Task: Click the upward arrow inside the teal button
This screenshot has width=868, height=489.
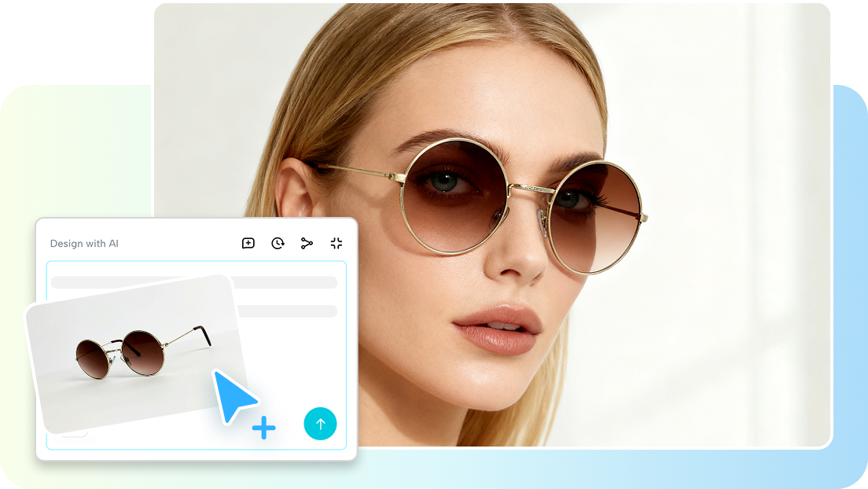Action: 320,424
